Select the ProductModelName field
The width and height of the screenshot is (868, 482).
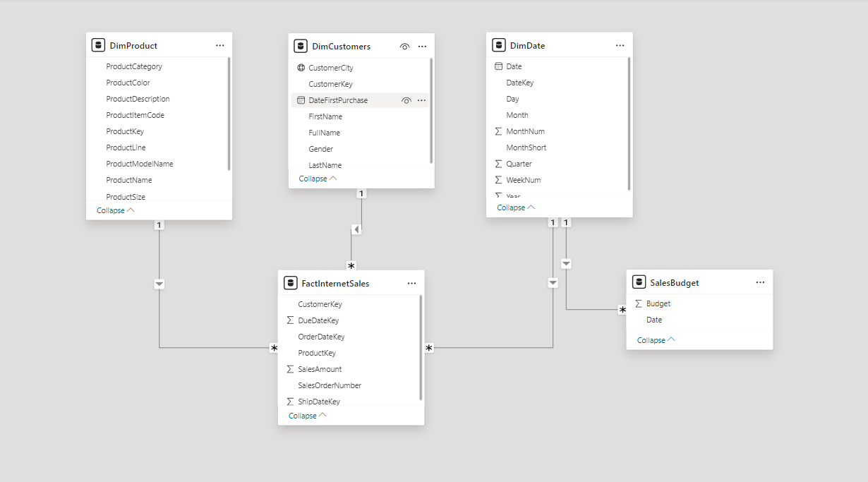(x=140, y=164)
